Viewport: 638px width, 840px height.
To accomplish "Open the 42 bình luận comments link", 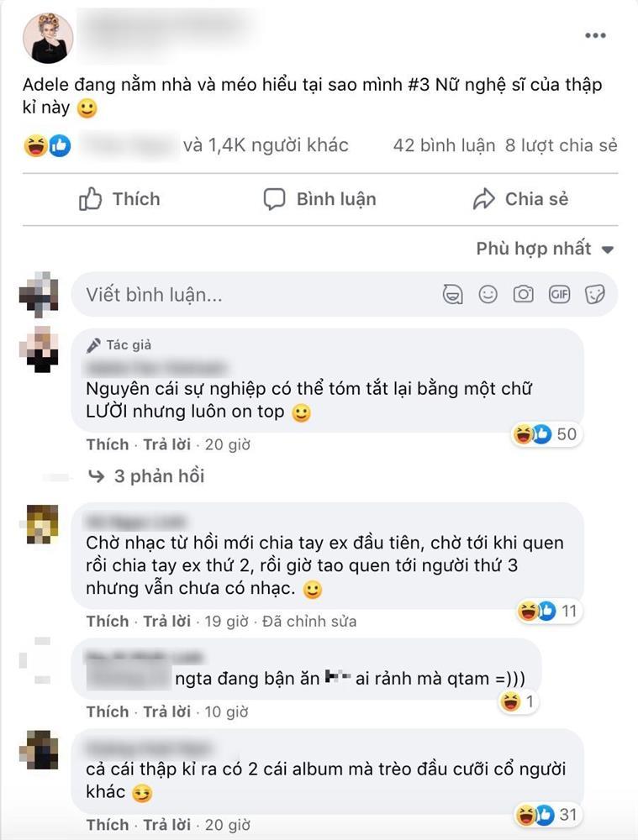I will tap(444, 145).
